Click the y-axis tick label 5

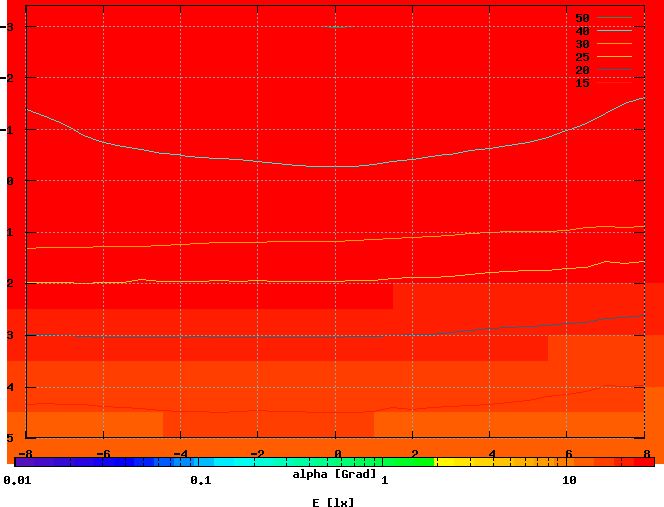pyautogui.click(x=9, y=438)
